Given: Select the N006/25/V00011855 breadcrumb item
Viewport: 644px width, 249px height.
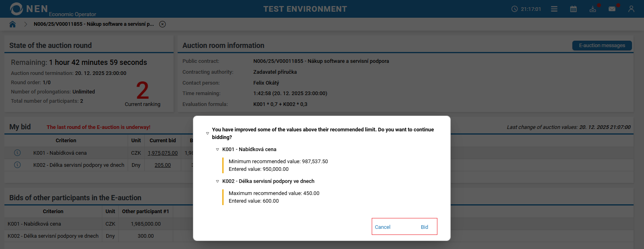Looking at the screenshot, I should [94, 24].
